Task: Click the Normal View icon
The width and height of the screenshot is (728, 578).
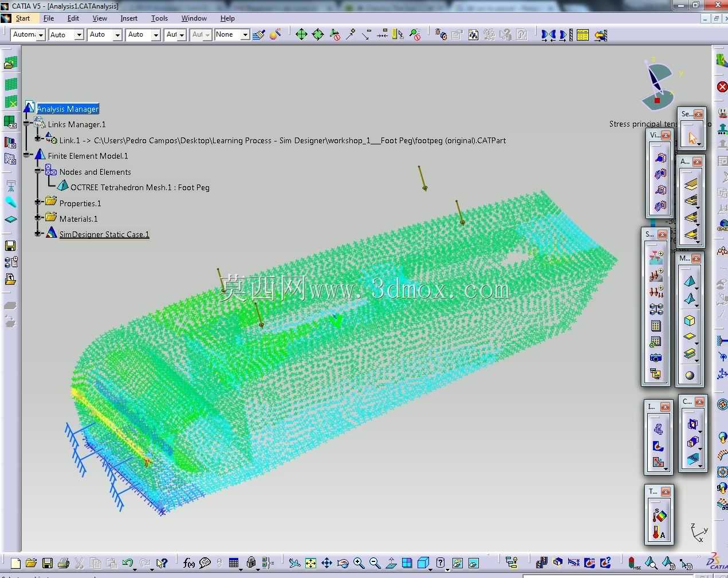Action: tap(391, 564)
